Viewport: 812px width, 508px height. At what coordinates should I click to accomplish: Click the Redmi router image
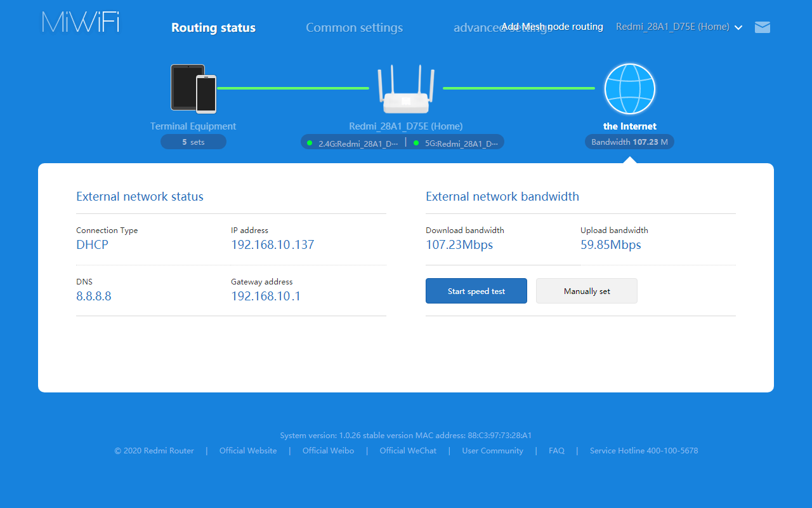click(x=406, y=89)
